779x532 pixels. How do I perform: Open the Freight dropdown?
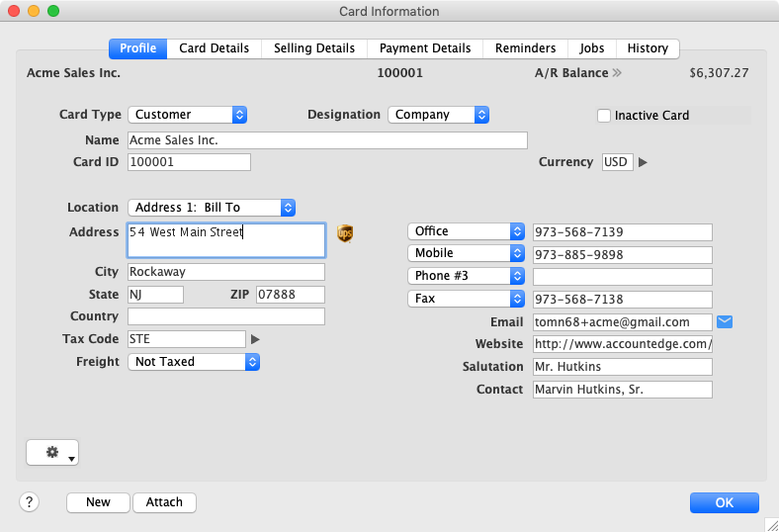pyautogui.click(x=194, y=362)
